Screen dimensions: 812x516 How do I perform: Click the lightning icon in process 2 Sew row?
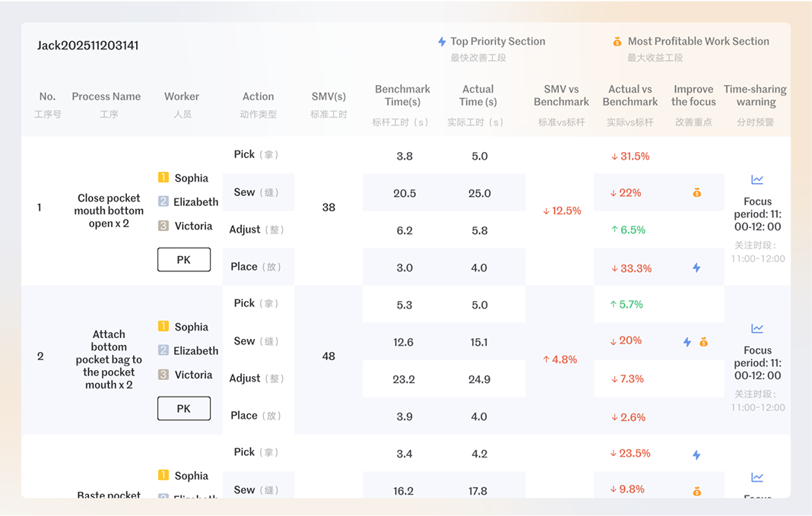tap(687, 342)
